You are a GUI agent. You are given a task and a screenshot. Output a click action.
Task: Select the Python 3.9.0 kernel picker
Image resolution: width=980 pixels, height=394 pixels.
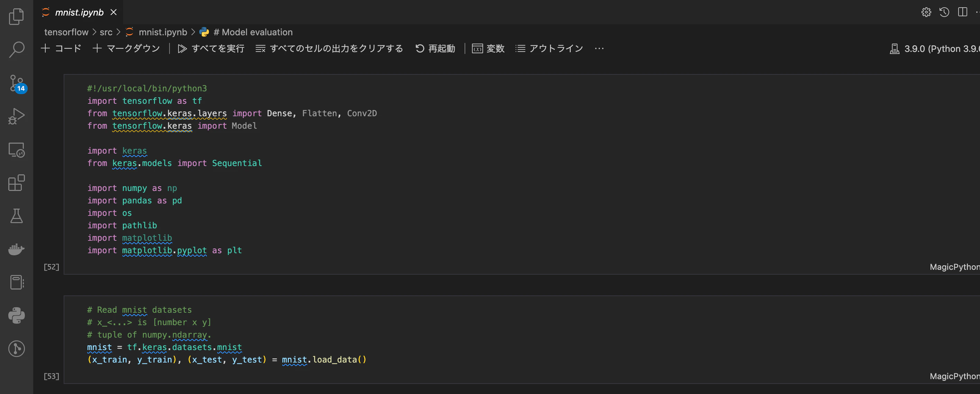point(935,49)
